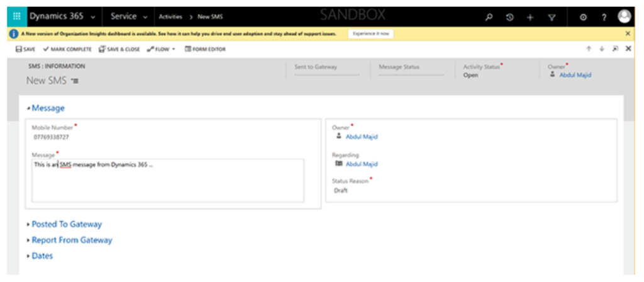Open the advanced find funnel icon
The image size is (644, 282).
click(552, 17)
